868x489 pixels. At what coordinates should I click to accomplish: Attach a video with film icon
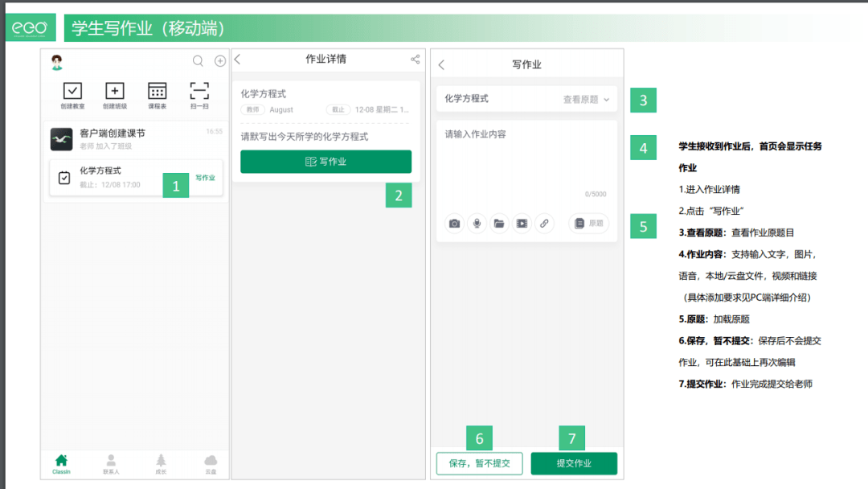point(522,223)
